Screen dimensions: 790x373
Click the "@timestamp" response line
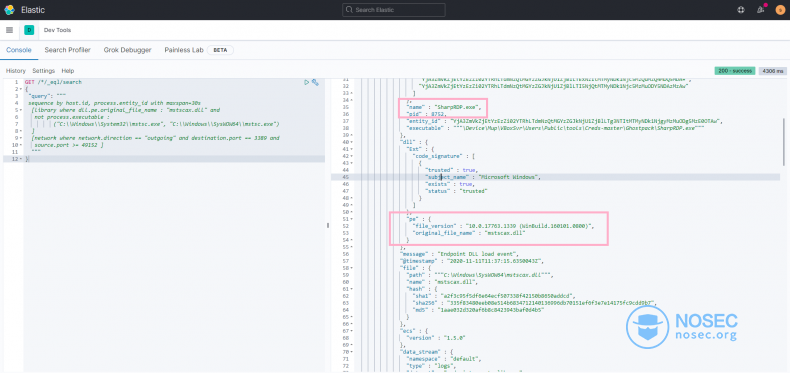tap(471, 261)
